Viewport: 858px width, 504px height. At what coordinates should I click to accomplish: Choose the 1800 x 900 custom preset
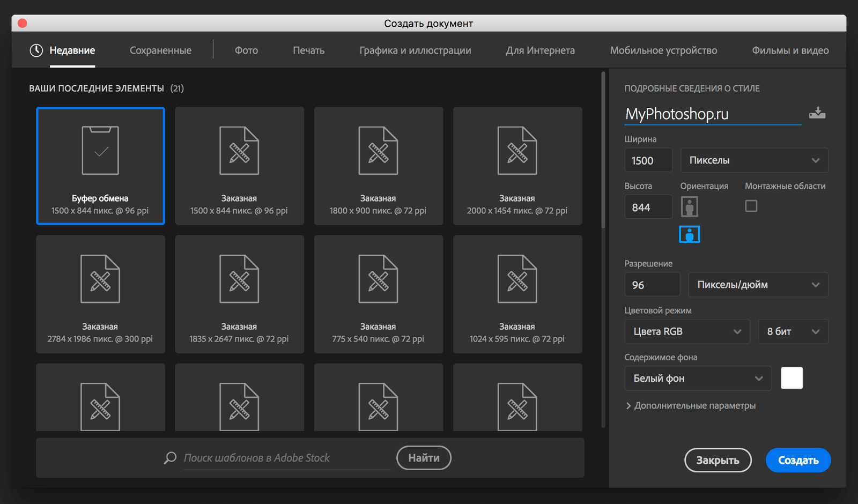378,166
